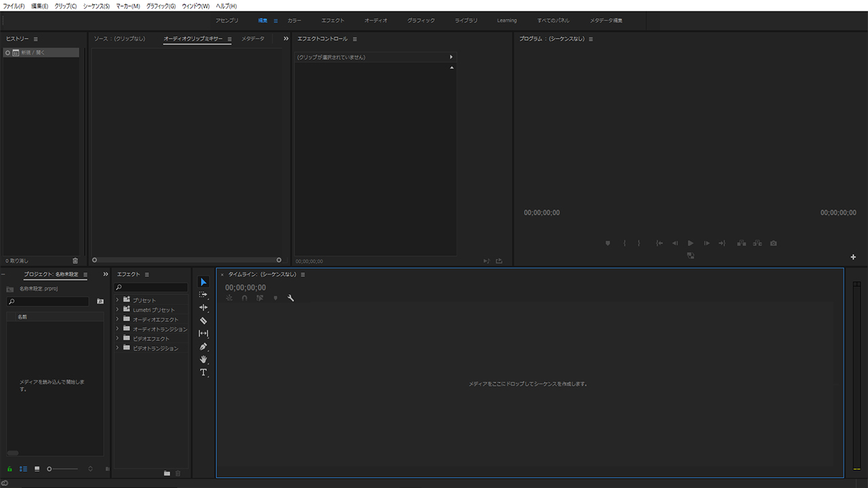This screenshot has height=488, width=868.
Task: Select 新規 / 開く history entry
Action: pyautogui.click(x=41, y=52)
